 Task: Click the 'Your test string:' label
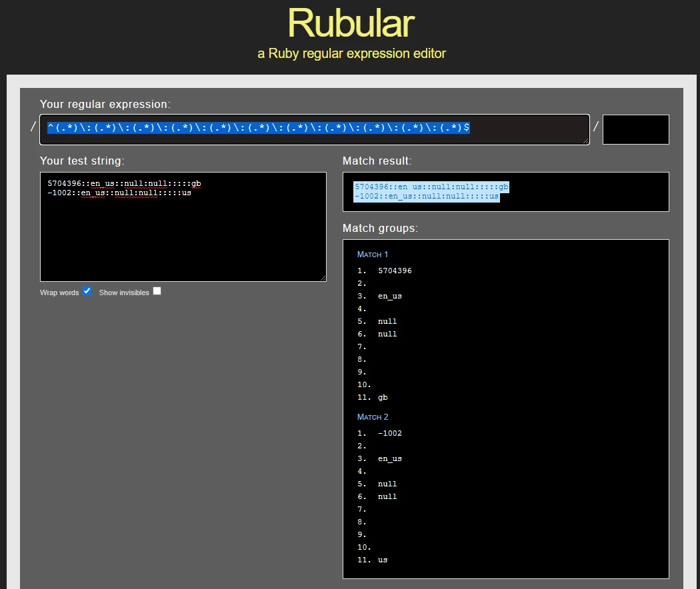coord(82,161)
